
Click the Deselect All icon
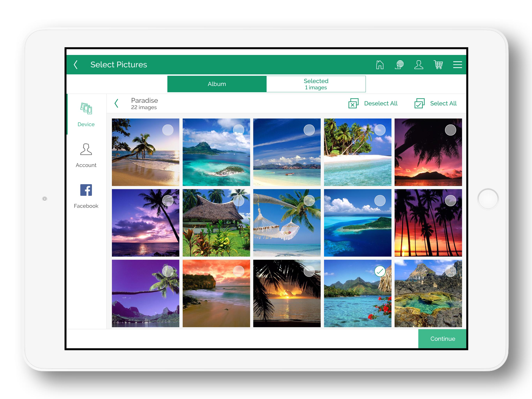coord(353,103)
